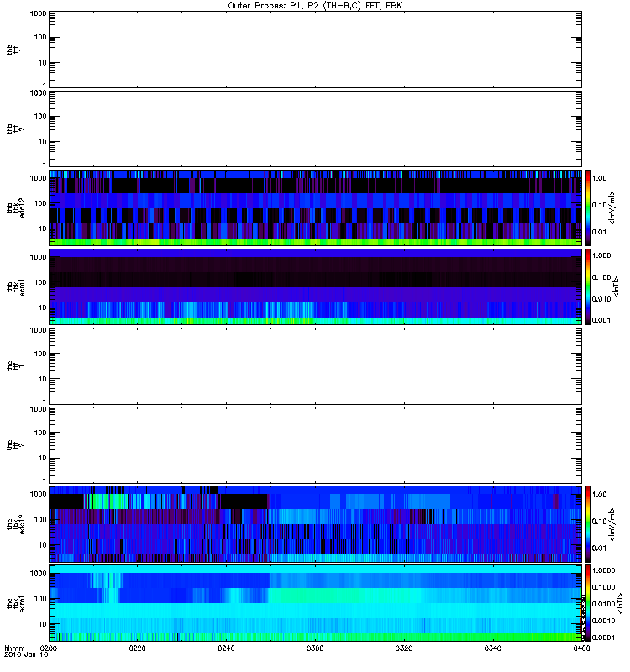The image size is (630, 672).
Task: Click the '0300' time axis label
Action: coord(315,648)
